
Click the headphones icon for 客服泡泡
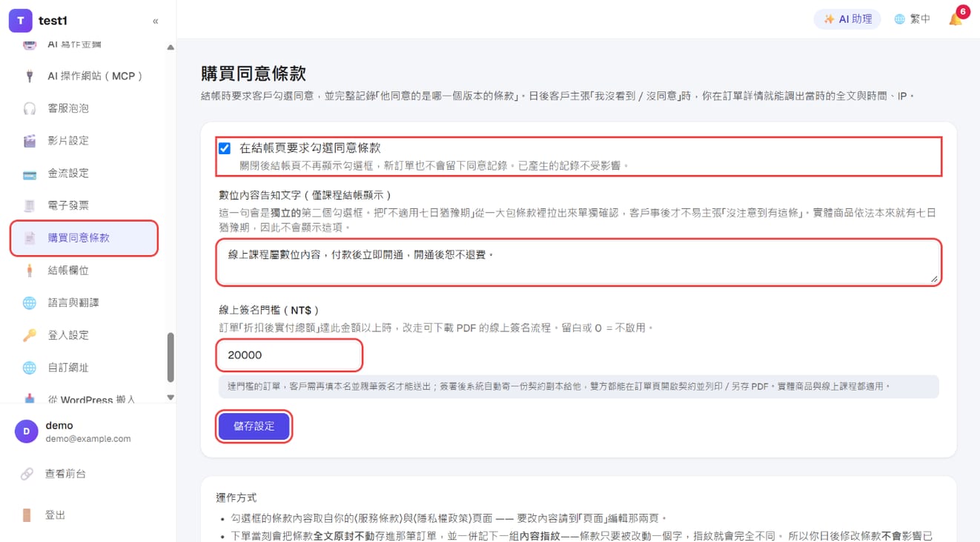click(x=30, y=108)
